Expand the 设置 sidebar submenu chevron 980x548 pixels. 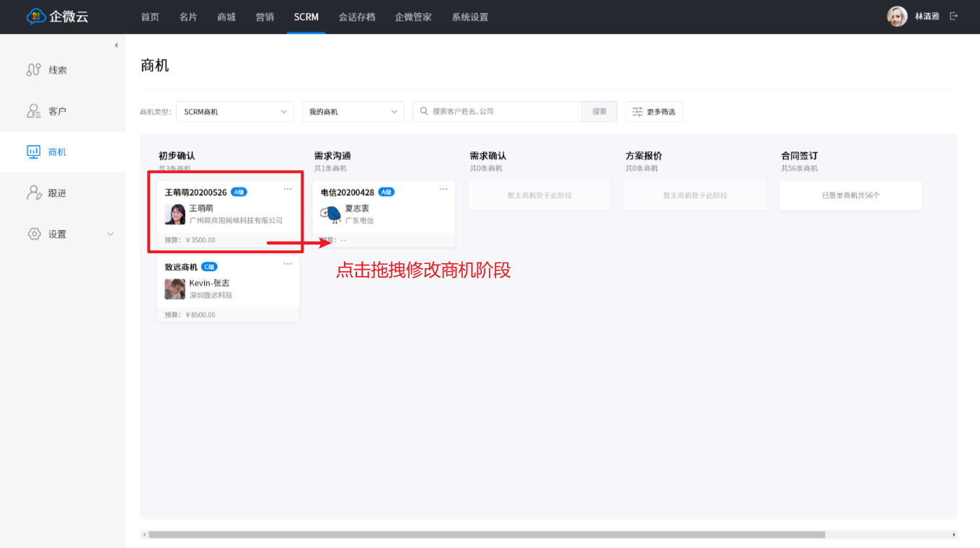(110, 234)
